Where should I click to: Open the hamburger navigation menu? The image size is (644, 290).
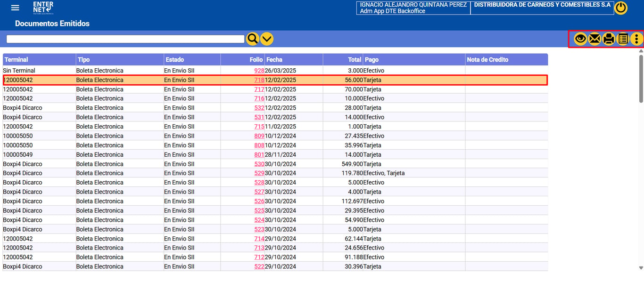pos(15,8)
